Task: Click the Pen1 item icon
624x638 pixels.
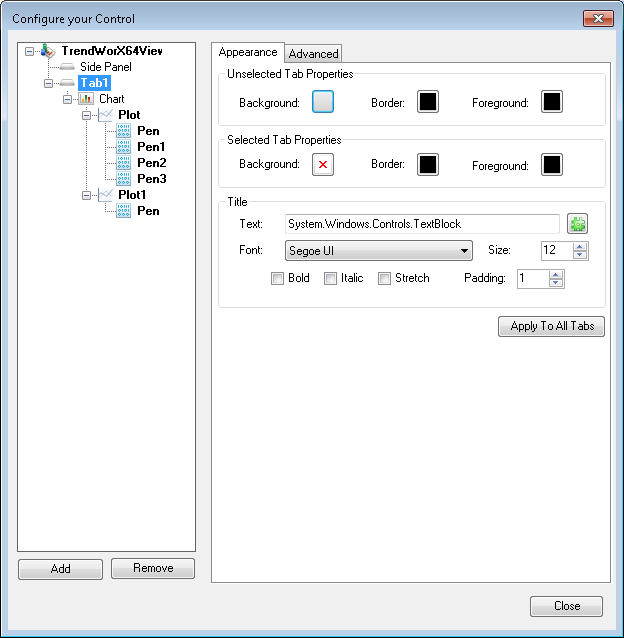Action: [124, 147]
